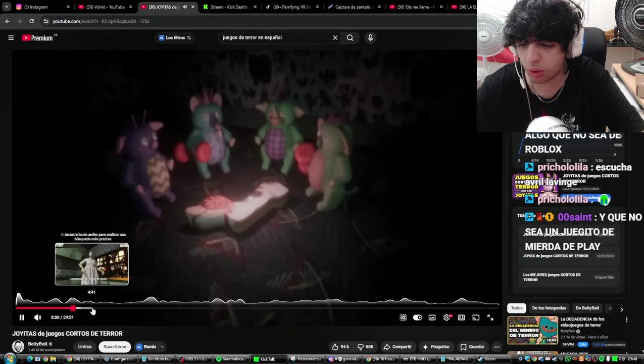
Task: Close the Instagram browser tab
Action: coord(68,7)
